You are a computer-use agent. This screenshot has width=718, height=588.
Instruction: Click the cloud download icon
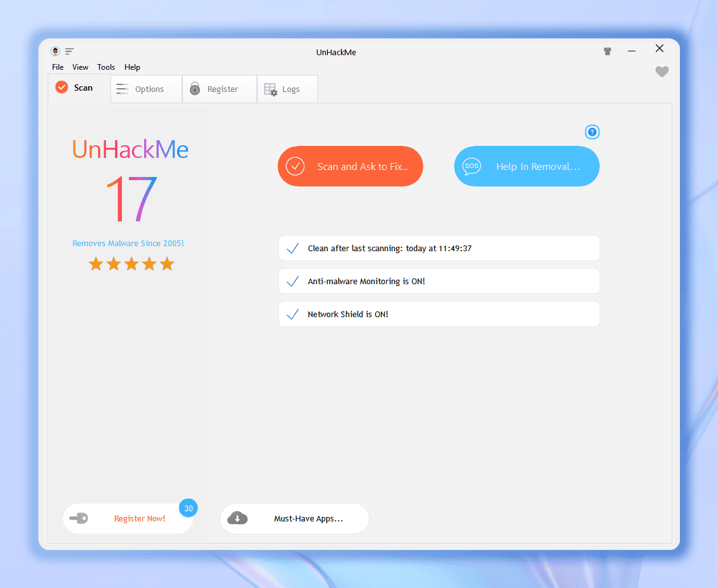237,518
